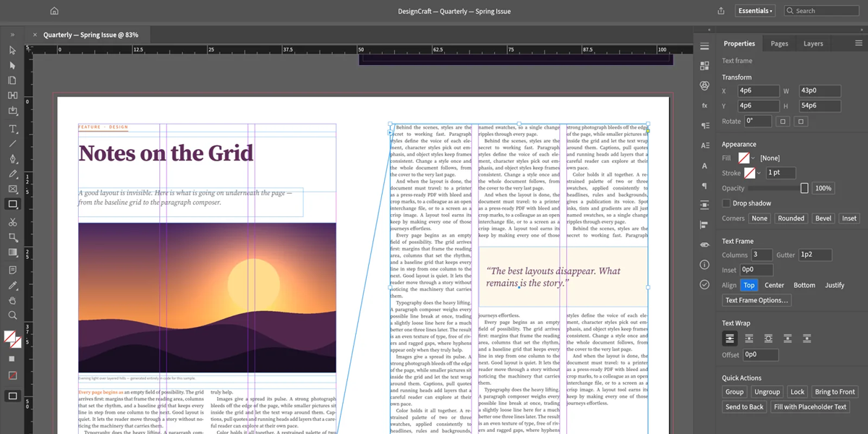This screenshot has width=868, height=434.
Task: Click the Stroke color swatch
Action: 750,173
